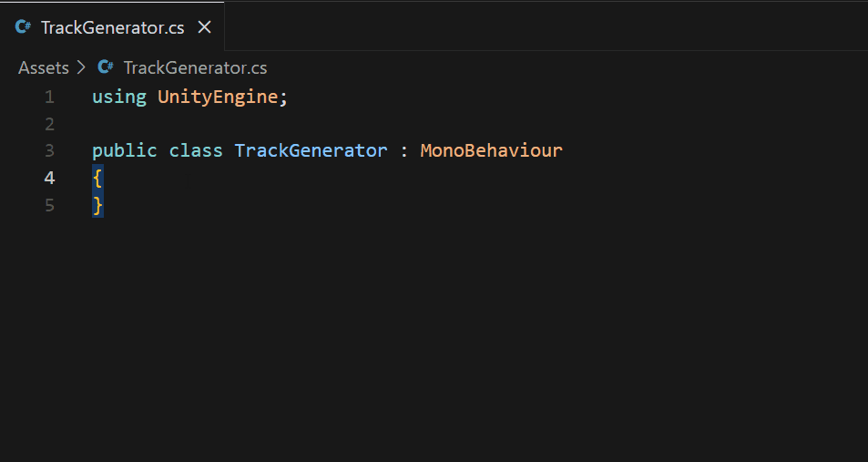868x462 pixels.
Task: Select the TrackGenerator.cs editor tab label
Action: point(113,27)
